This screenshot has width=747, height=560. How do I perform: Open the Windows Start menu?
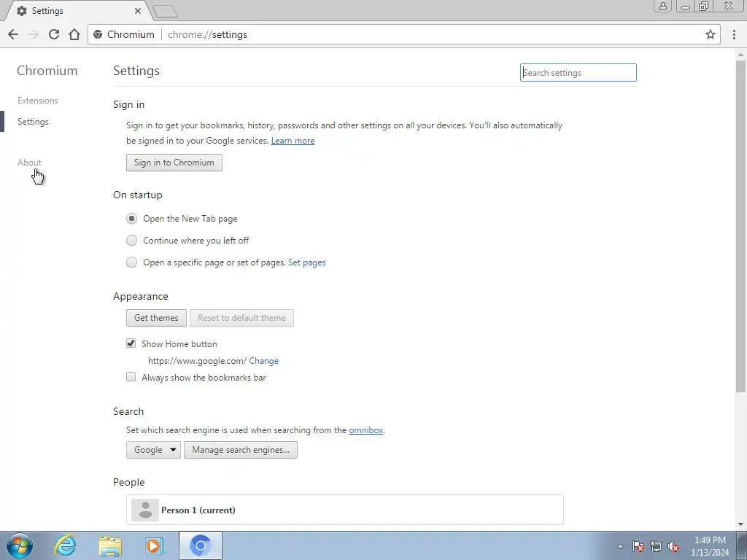pos(20,545)
